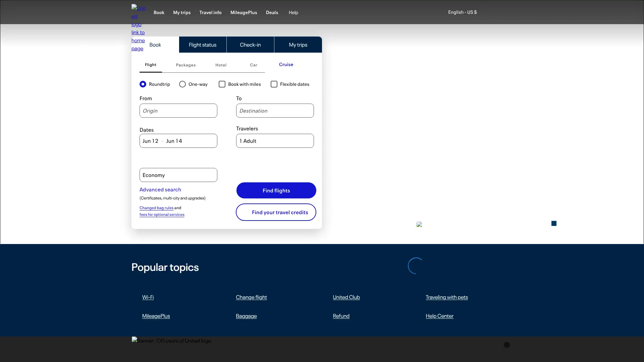Image resolution: width=644 pixels, height=362 pixels.
Task: Switch to the My trips widget tab
Action: tap(298, 45)
